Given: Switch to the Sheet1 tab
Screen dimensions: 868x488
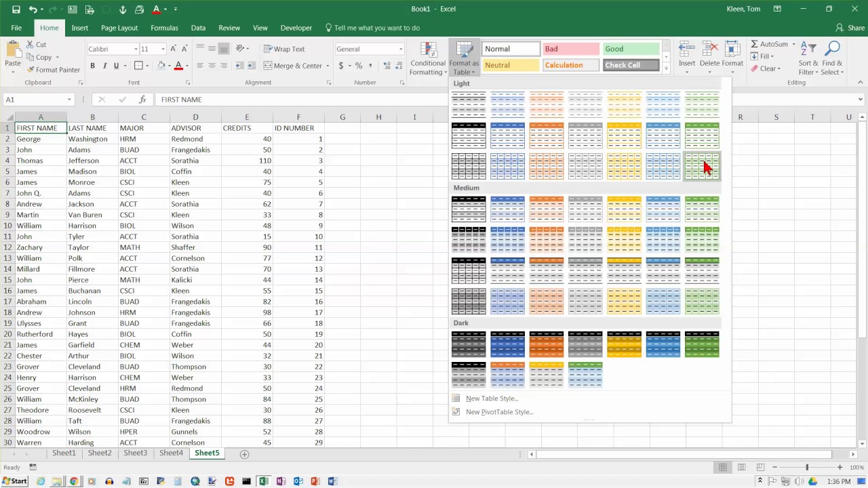Looking at the screenshot, I should coord(64,453).
